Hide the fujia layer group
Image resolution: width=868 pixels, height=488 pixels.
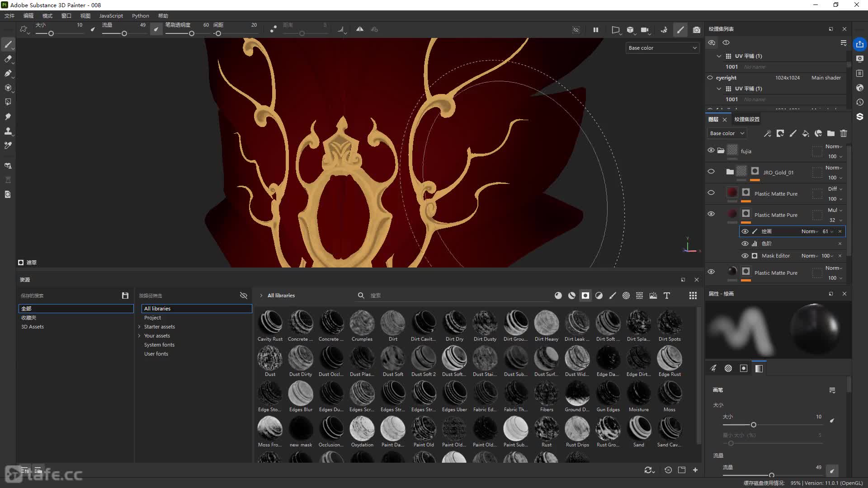click(711, 150)
